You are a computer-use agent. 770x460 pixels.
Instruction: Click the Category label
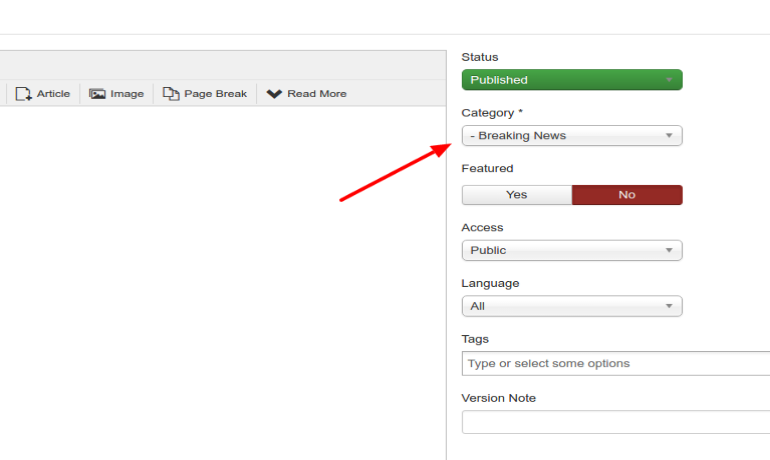click(492, 113)
